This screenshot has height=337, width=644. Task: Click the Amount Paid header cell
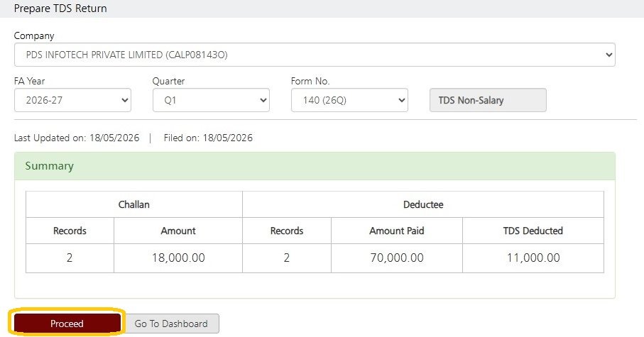397,231
